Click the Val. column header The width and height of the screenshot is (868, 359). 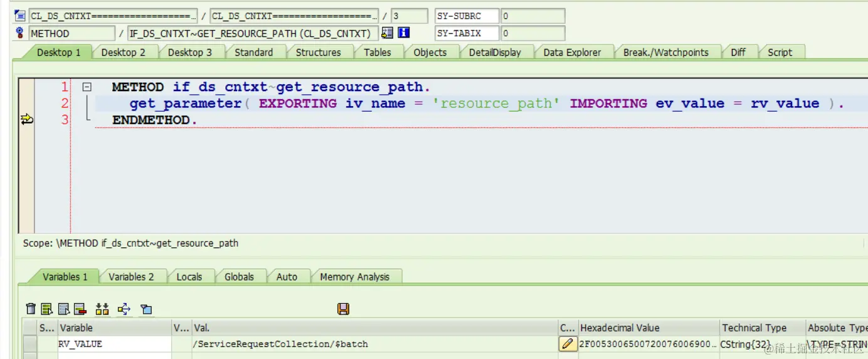pyautogui.click(x=374, y=328)
